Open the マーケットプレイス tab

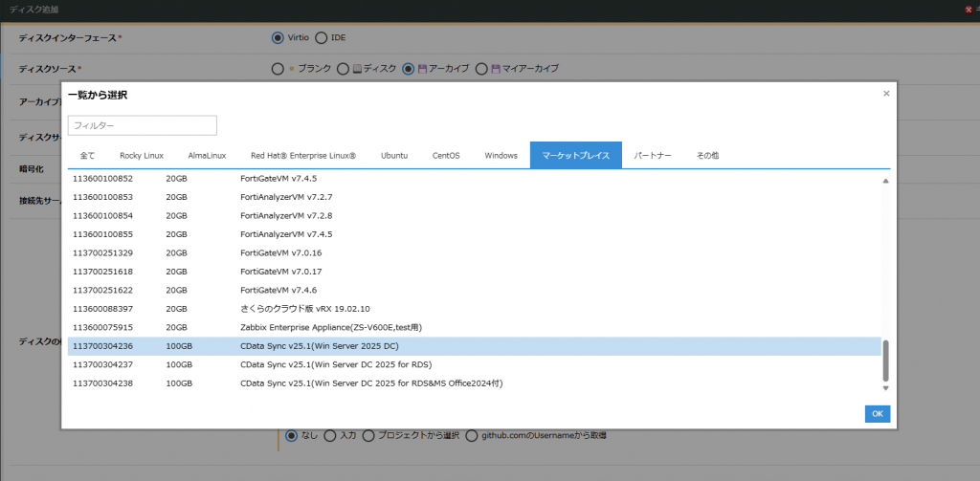[575, 156]
